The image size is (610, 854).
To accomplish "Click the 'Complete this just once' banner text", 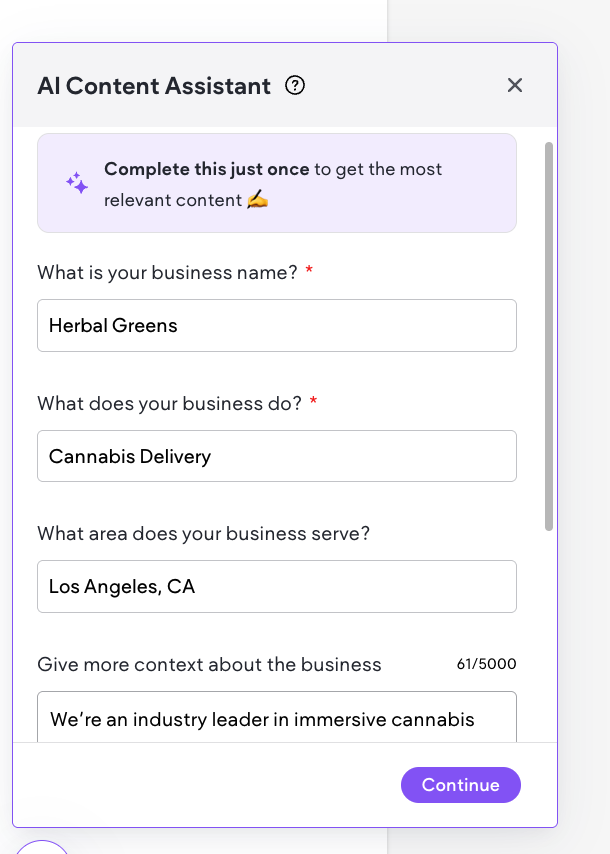I will 207,169.
